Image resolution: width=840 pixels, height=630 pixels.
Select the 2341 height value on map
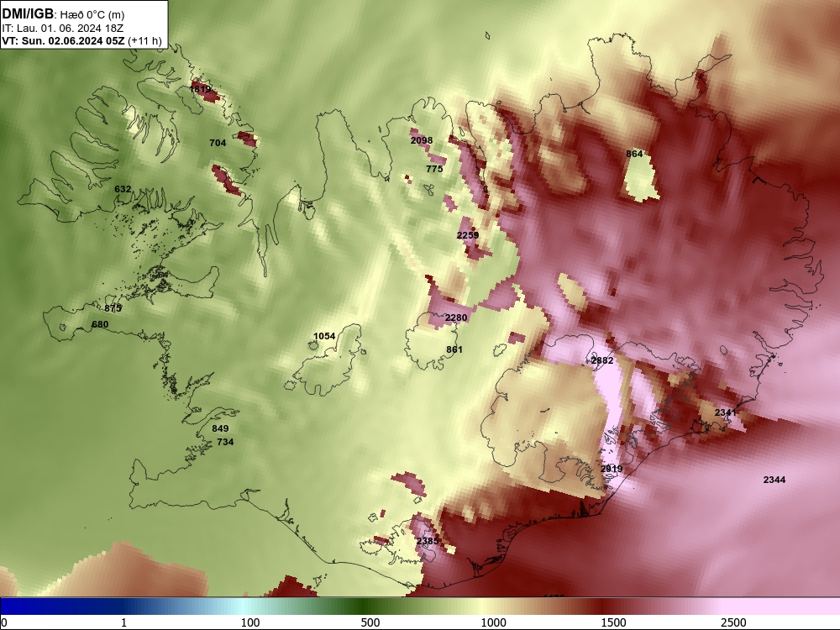pos(726,412)
